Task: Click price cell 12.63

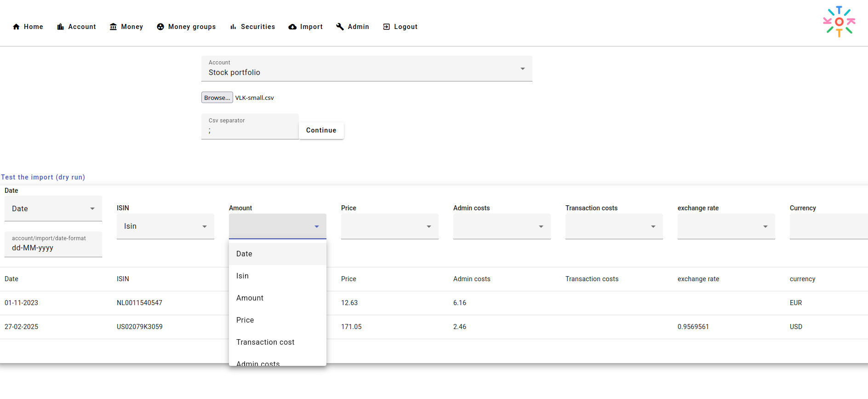Action: click(349, 303)
